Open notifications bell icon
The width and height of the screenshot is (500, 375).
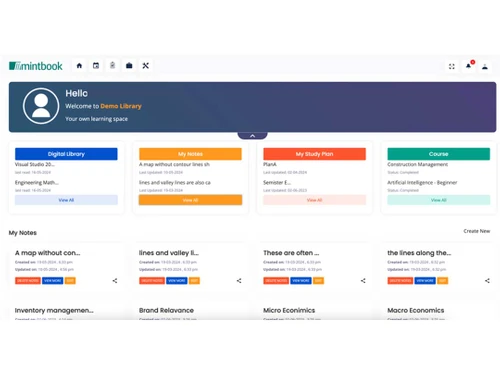[x=469, y=66]
